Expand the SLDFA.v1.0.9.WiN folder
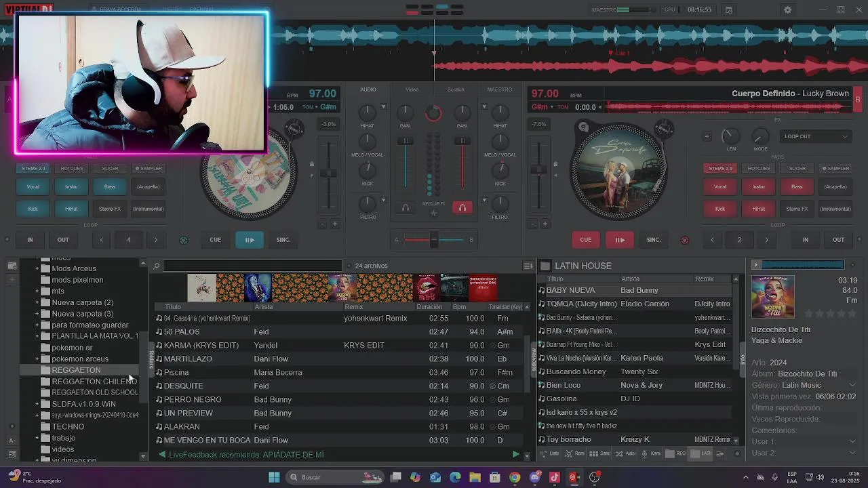The image size is (868, 488). pyautogui.click(x=37, y=404)
